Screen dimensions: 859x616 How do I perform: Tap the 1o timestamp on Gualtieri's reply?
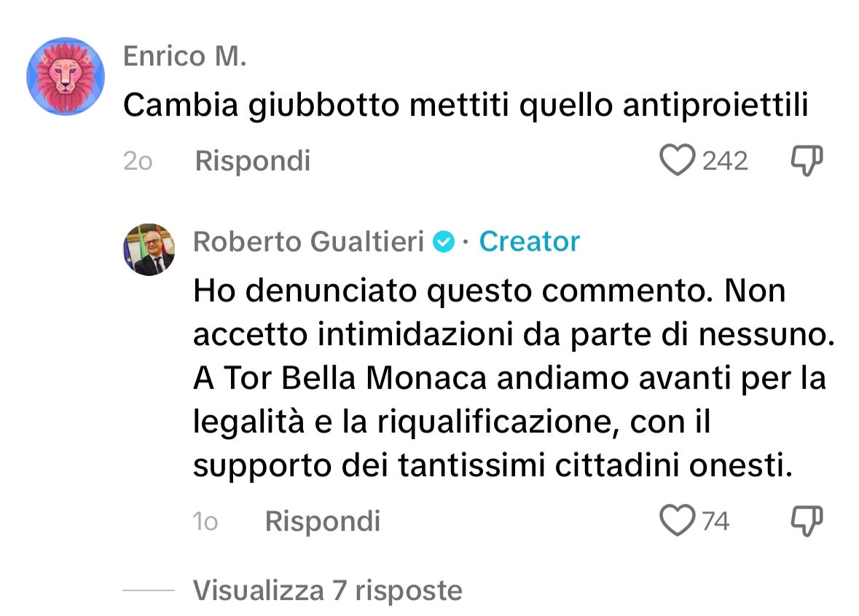[x=207, y=521]
